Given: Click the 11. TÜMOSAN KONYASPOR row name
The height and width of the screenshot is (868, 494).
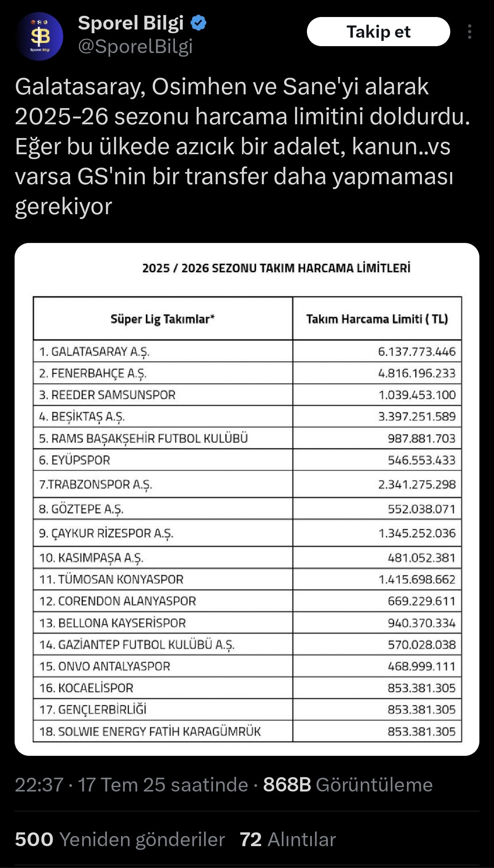Looking at the screenshot, I should pos(111,579).
